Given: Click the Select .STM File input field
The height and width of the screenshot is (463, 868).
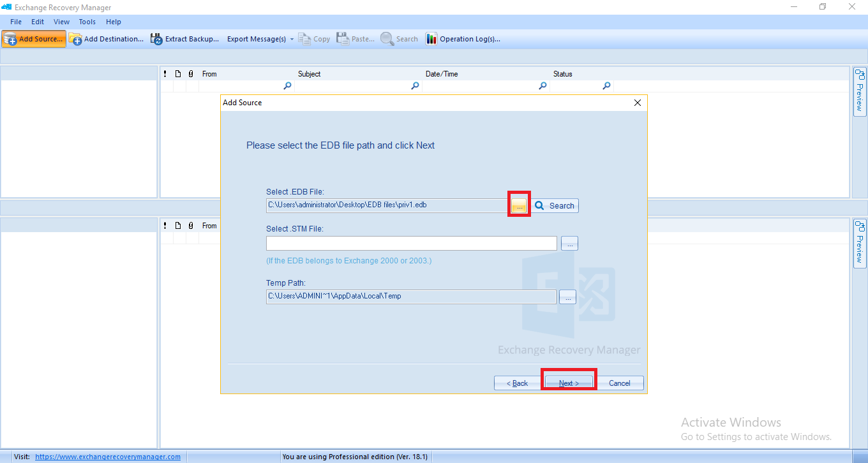Looking at the screenshot, I should click(412, 243).
